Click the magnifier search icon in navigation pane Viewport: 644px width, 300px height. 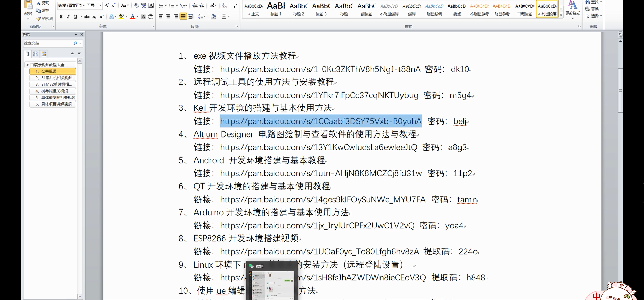click(x=75, y=43)
